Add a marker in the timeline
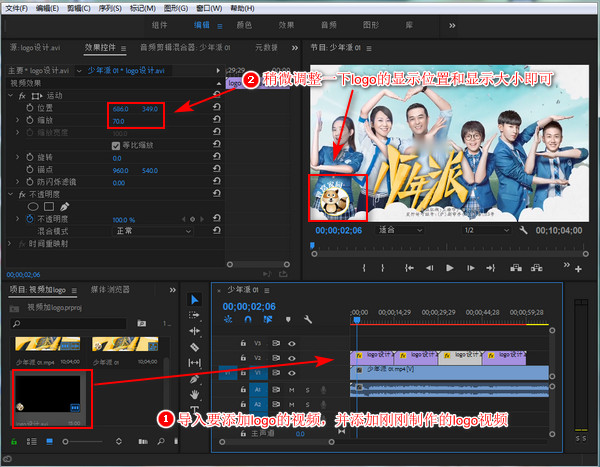600x467 pixels. 288,319
